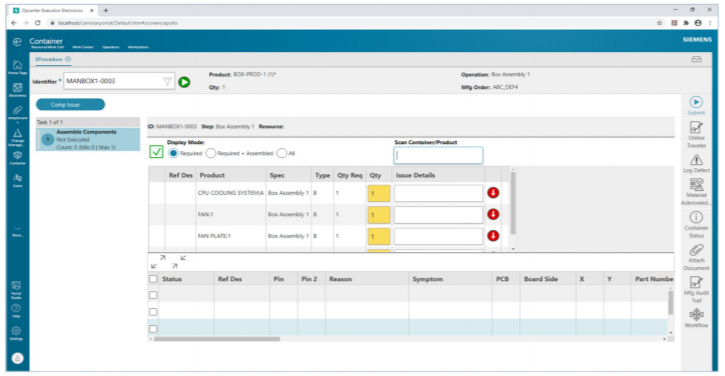Click the green play button next to Identifier
725x376 pixels.
coord(184,82)
